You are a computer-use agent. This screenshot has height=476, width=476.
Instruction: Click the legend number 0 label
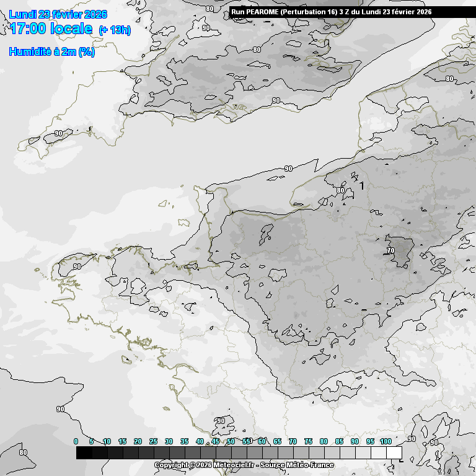(x=76, y=441)
